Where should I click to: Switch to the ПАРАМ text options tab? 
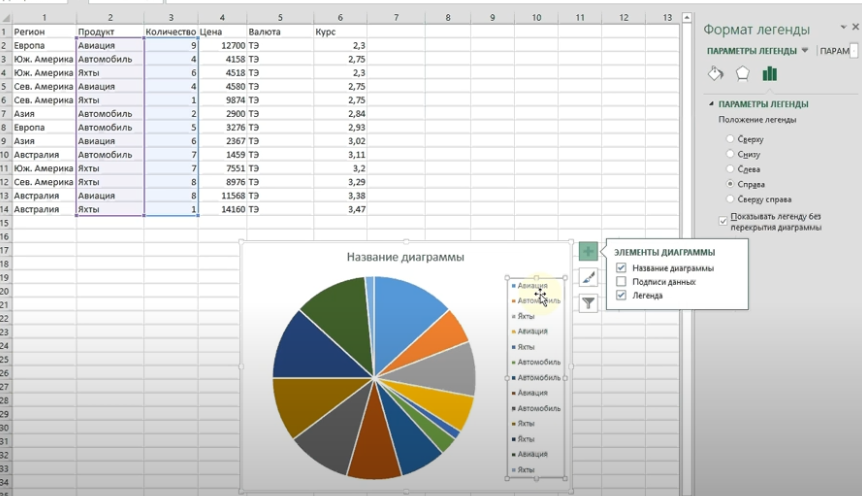pos(835,51)
